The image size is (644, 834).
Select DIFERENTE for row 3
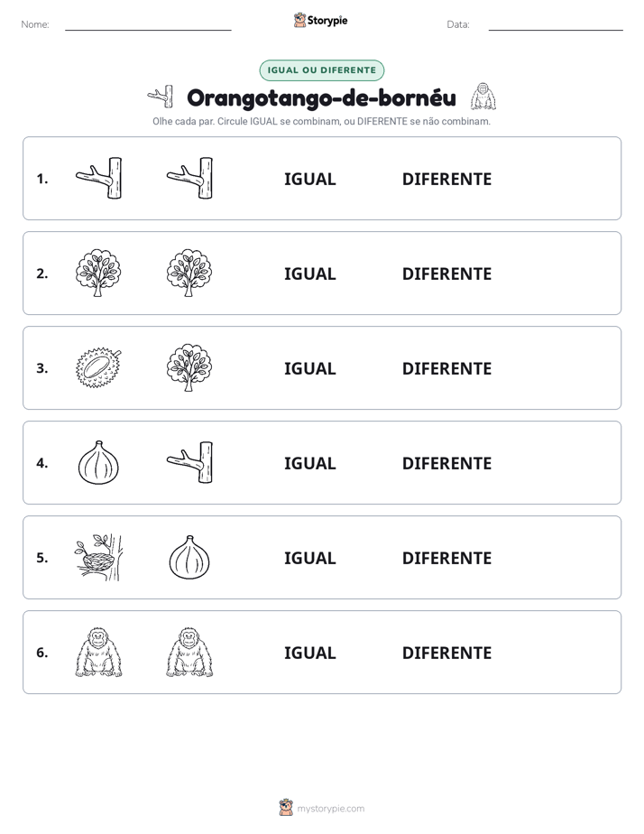click(446, 368)
